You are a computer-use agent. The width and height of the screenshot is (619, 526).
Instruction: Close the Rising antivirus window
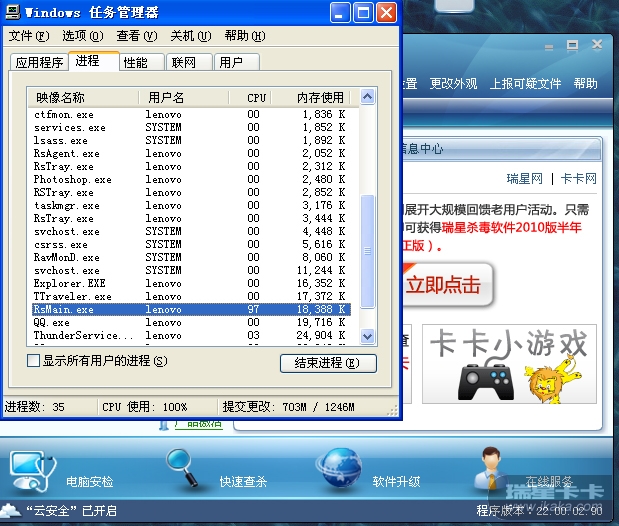point(597,44)
